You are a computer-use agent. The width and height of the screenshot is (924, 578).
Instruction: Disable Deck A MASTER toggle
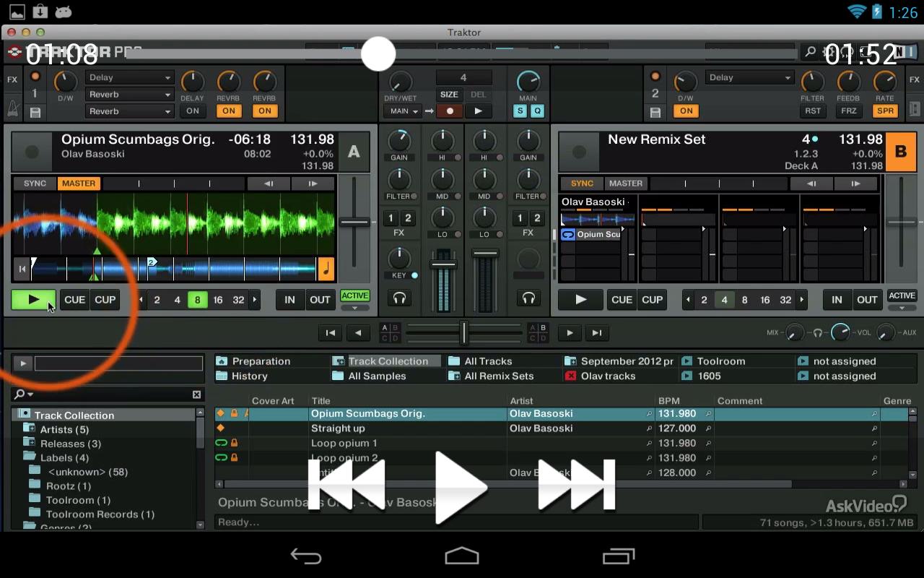click(79, 184)
